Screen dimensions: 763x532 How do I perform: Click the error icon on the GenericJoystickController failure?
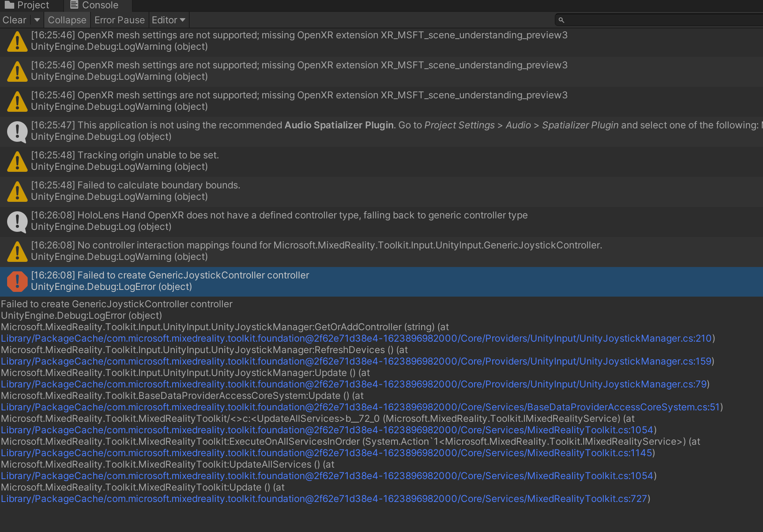click(x=17, y=281)
